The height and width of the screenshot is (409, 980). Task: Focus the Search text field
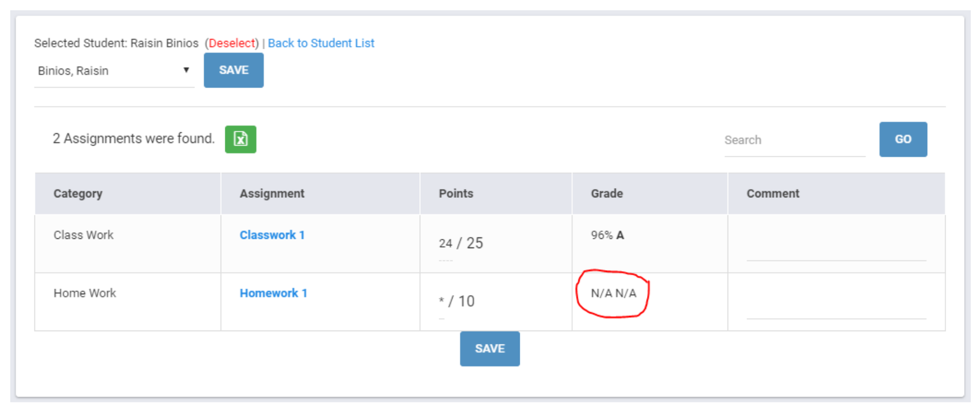pos(794,140)
